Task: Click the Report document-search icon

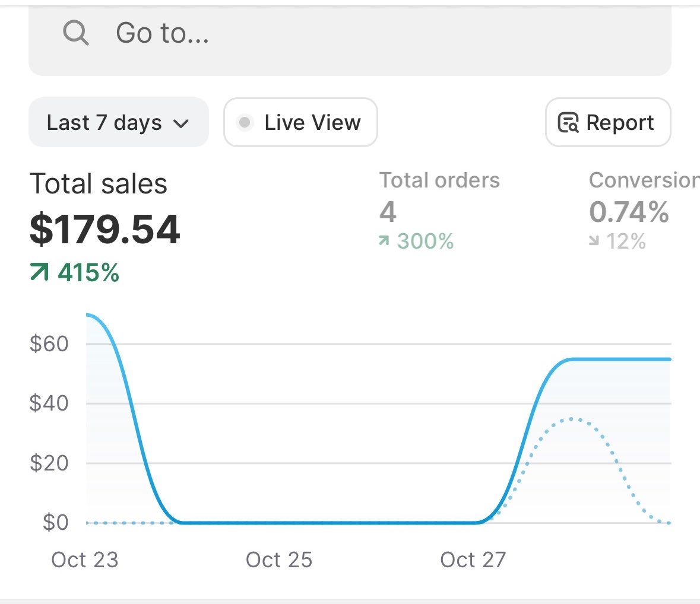Action: pyautogui.click(x=568, y=123)
